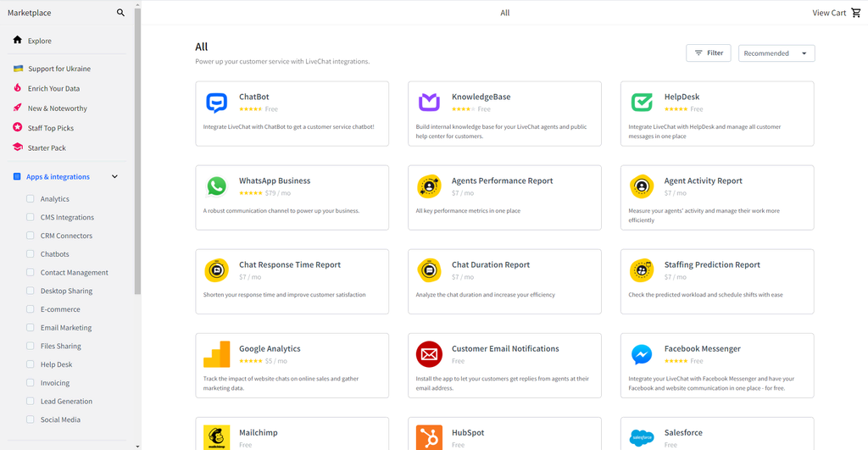Click the Mailchimp monkey logo
The image size is (868, 450).
coord(216,437)
